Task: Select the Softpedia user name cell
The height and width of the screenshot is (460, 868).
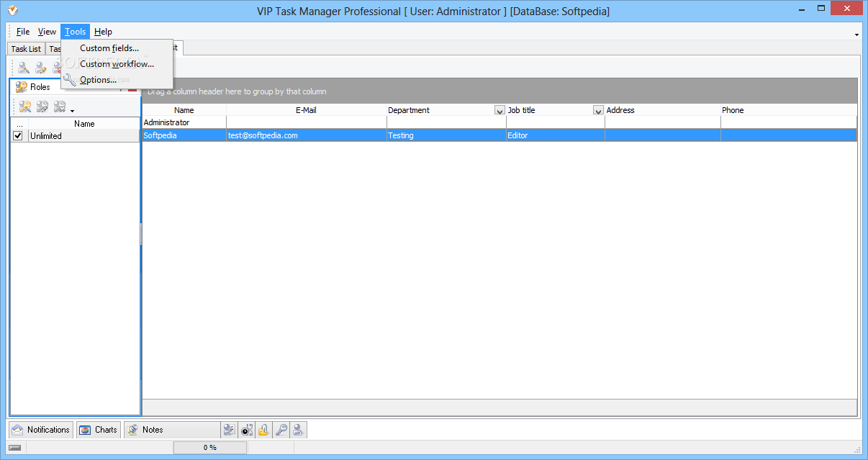Action: (184, 135)
